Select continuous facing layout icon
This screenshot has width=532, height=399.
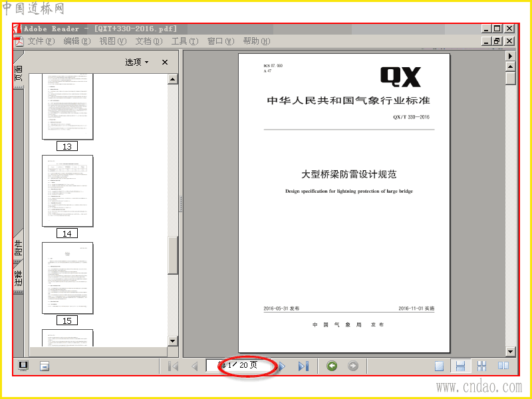click(x=481, y=366)
